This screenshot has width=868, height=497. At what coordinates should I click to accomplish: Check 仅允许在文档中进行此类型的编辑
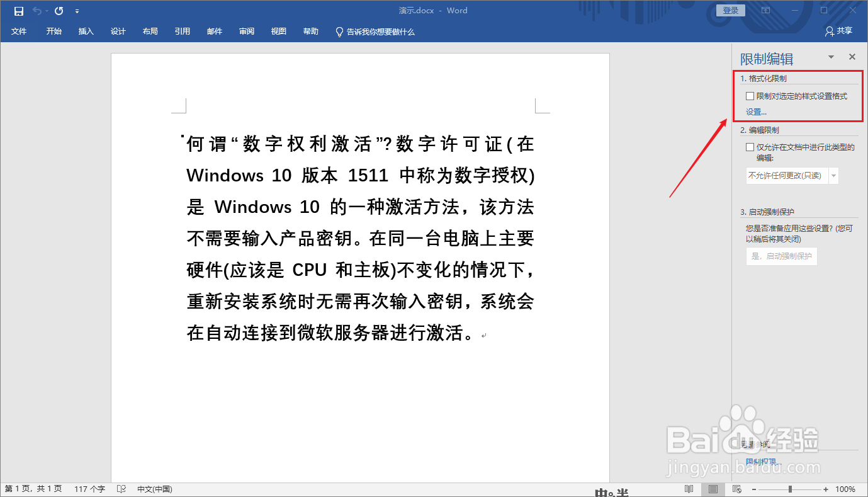pyautogui.click(x=750, y=146)
